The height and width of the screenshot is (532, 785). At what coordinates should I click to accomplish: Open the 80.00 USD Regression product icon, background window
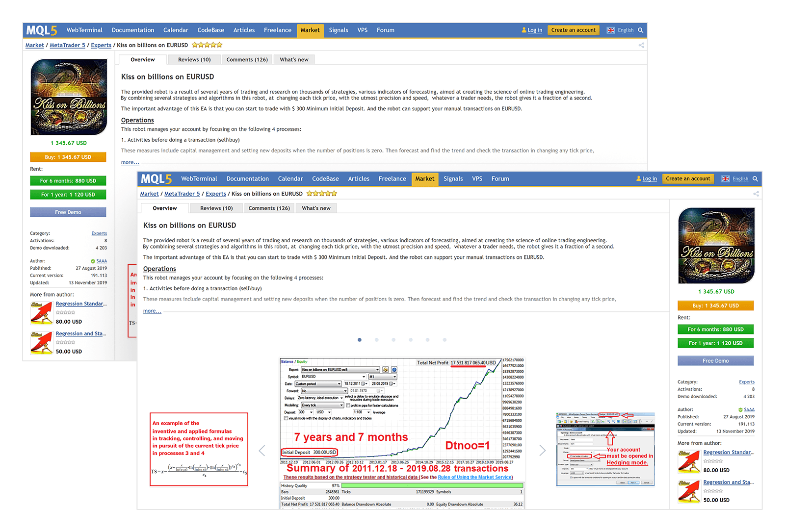[41, 313]
